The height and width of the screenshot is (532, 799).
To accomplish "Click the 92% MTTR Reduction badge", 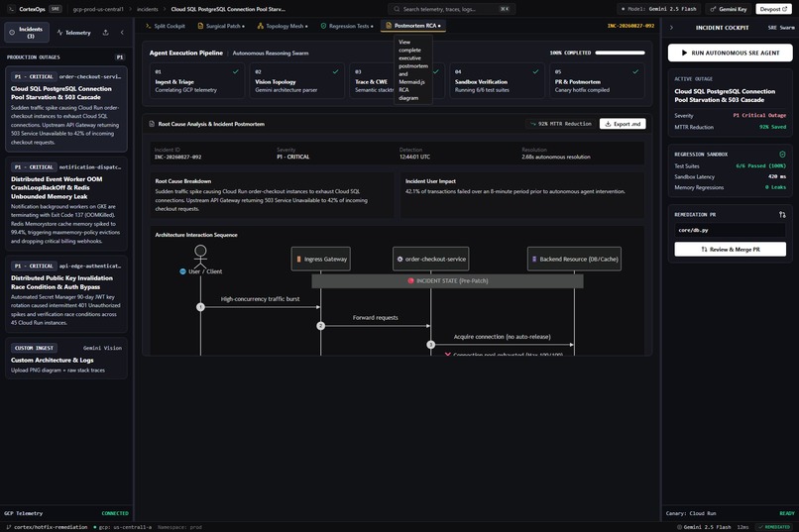I will tap(560, 124).
